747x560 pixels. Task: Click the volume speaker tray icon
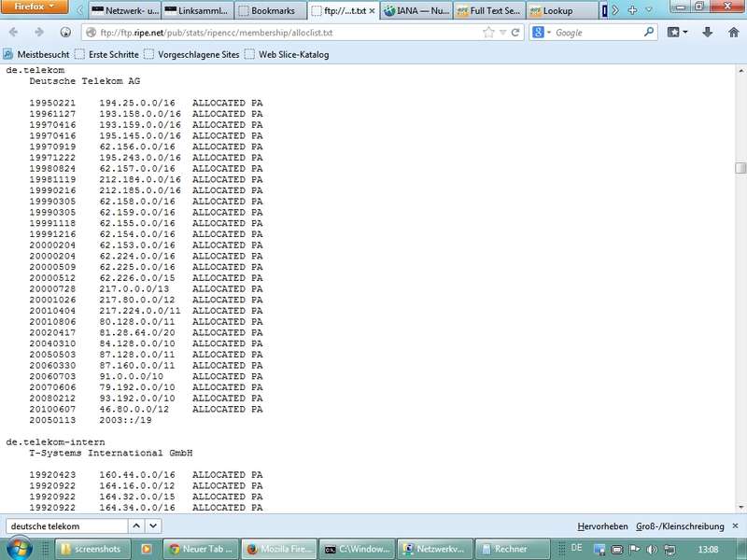652,550
